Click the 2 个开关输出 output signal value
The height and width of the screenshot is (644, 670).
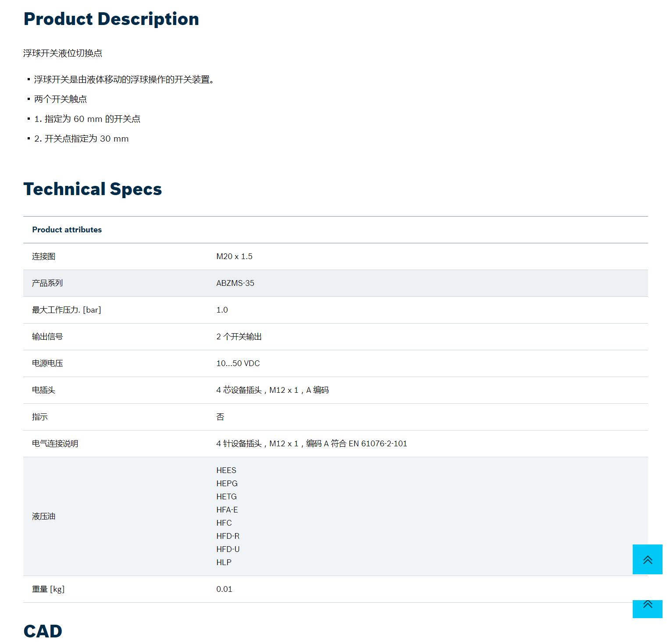click(239, 337)
